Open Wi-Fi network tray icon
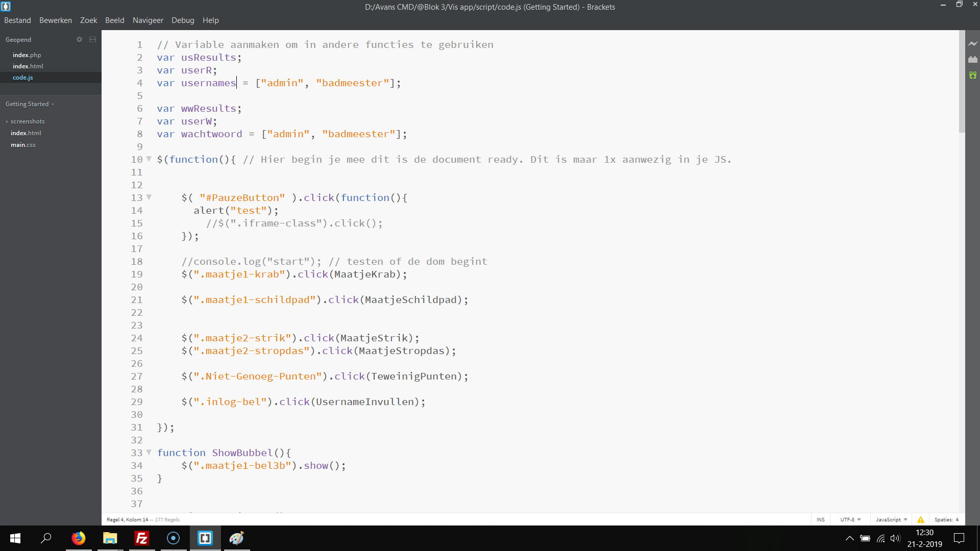This screenshot has height=551, width=980. 881,538
